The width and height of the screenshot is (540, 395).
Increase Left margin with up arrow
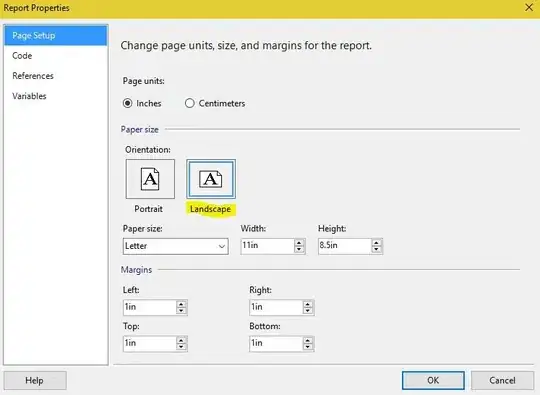pyautogui.click(x=181, y=304)
